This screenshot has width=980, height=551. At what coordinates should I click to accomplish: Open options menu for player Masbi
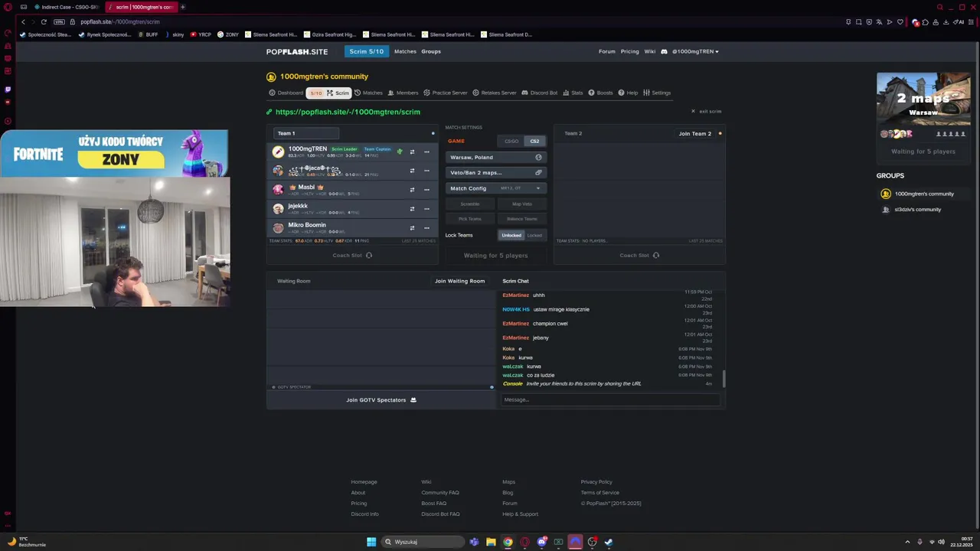tap(426, 190)
